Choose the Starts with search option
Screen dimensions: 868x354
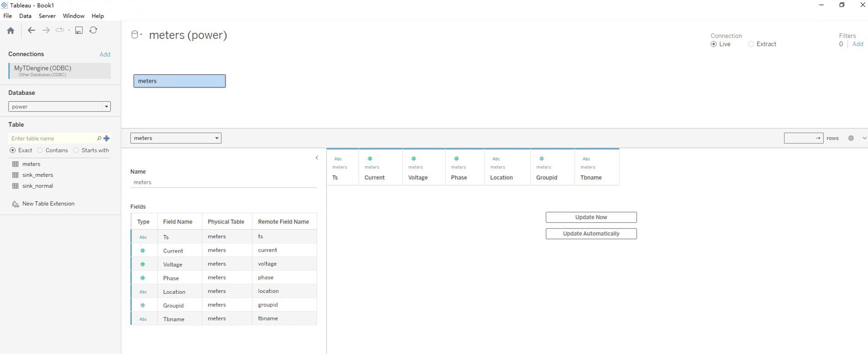click(76, 150)
